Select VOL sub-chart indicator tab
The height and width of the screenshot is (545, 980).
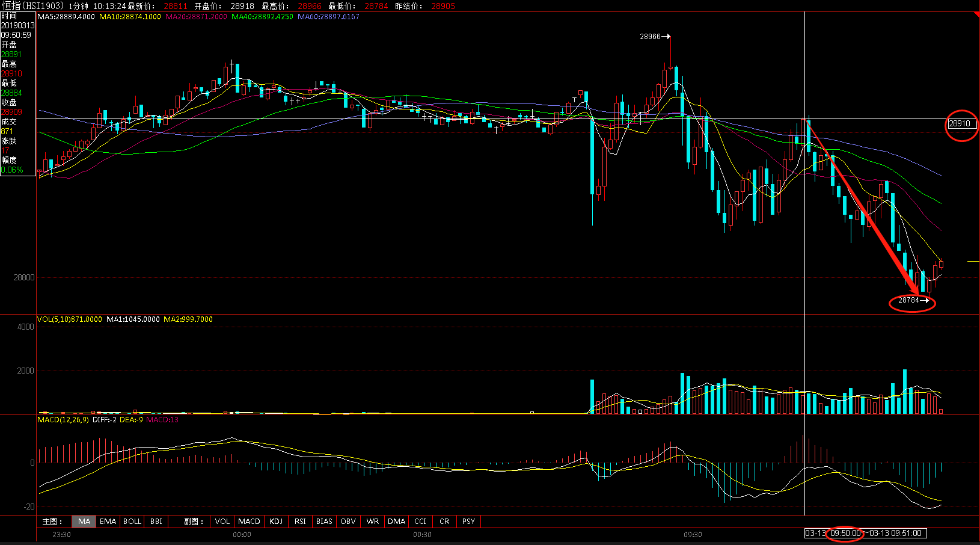pyautogui.click(x=222, y=522)
